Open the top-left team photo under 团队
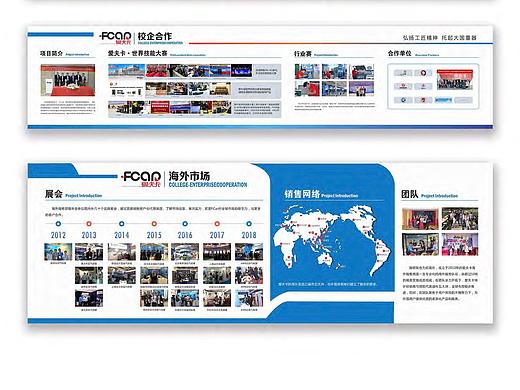The image size is (520, 390). [x=420, y=219]
